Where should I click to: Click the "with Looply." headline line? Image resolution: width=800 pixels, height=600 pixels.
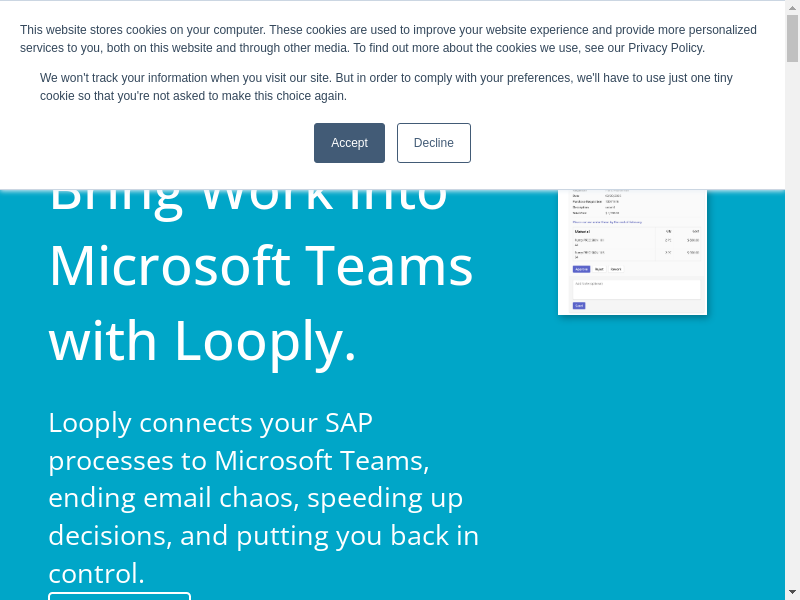point(203,340)
